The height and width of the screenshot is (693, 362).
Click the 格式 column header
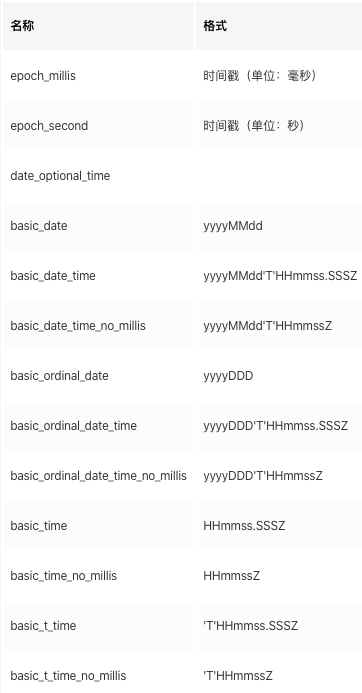[215, 26]
